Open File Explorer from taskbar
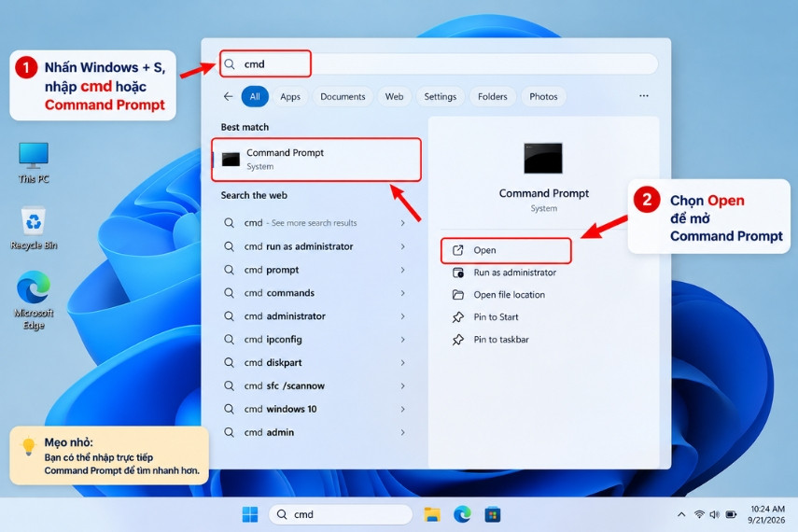The width and height of the screenshot is (798, 532). 432,514
